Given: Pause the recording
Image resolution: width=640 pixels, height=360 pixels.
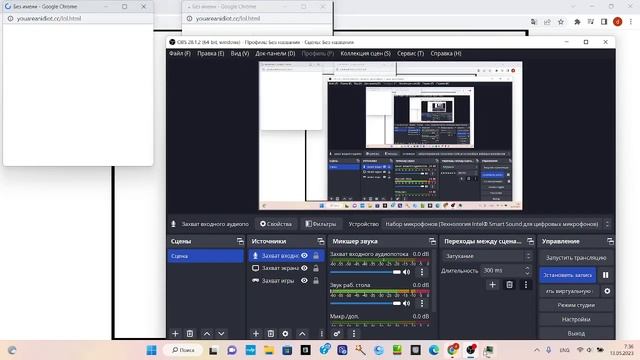Looking at the screenshot, I should pos(606,275).
